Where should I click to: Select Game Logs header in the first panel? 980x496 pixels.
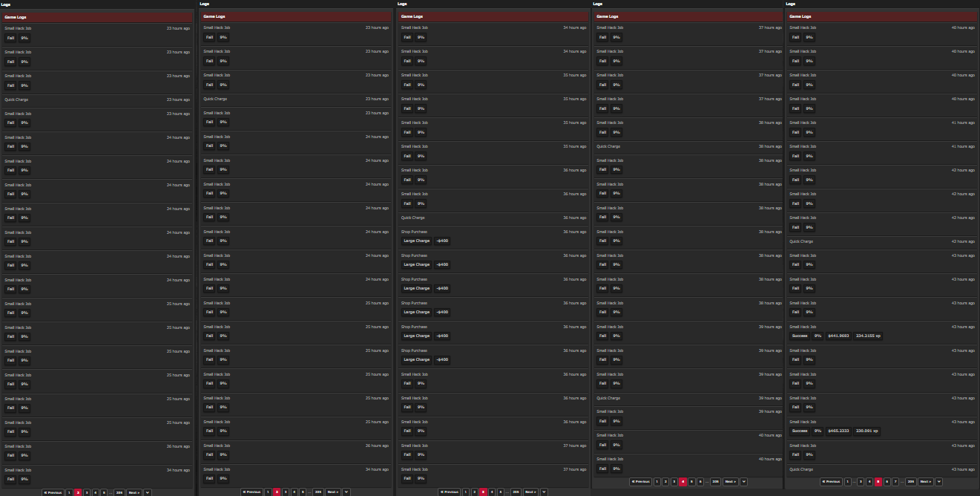click(x=98, y=16)
